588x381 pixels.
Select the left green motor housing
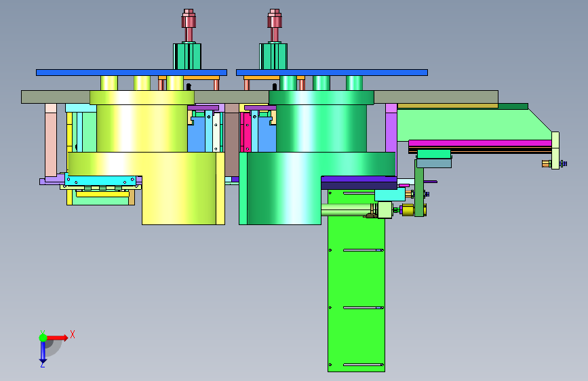click(187, 56)
